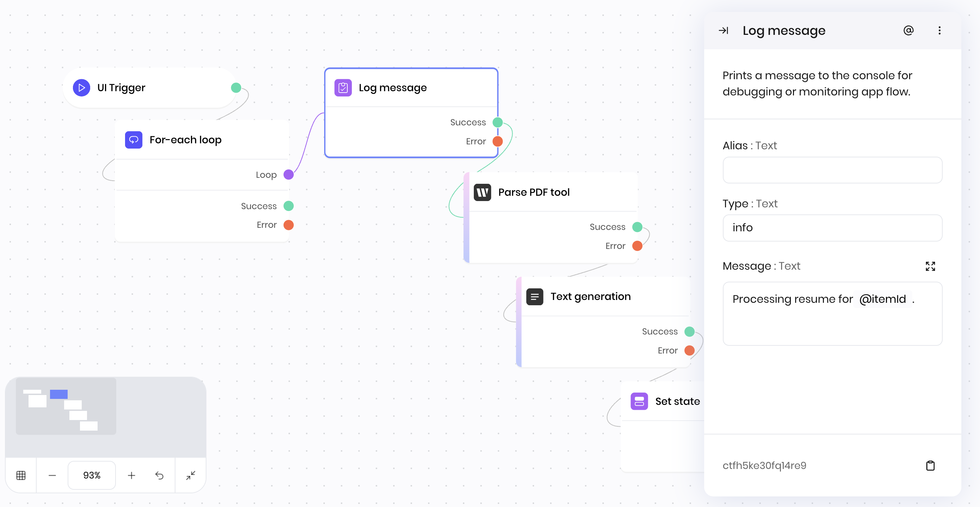Click the Text generation Success connector
Screen dimensions: 980x507
tap(689, 332)
